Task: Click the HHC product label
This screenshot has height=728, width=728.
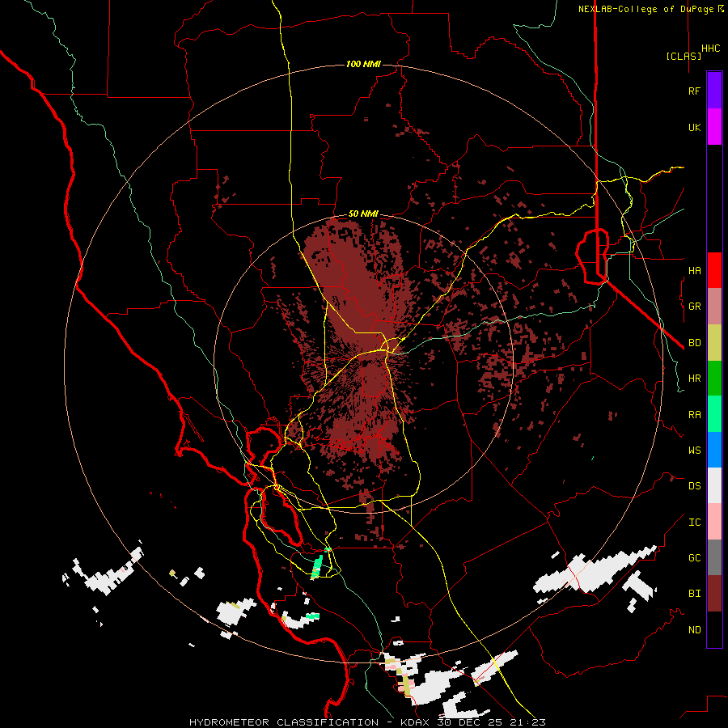Action: 711,49
